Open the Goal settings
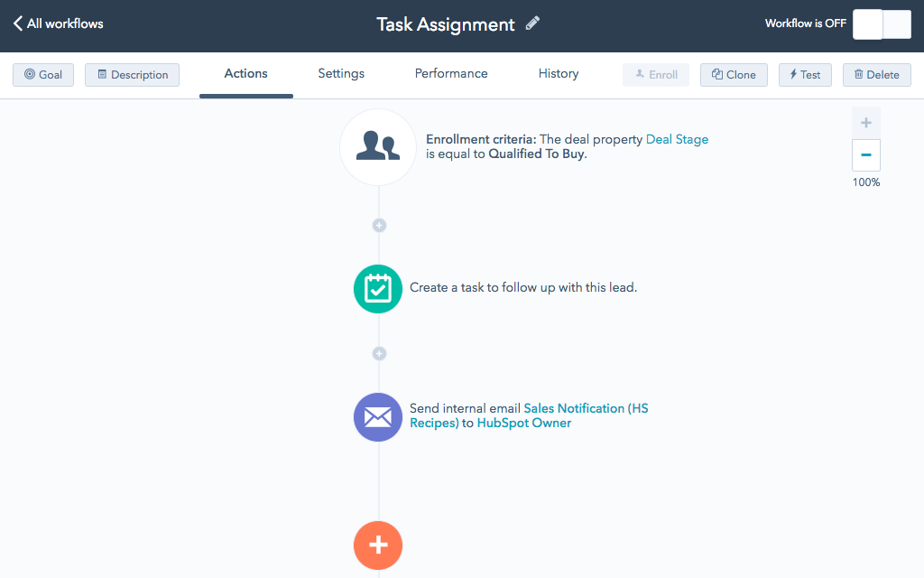 click(x=42, y=74)
